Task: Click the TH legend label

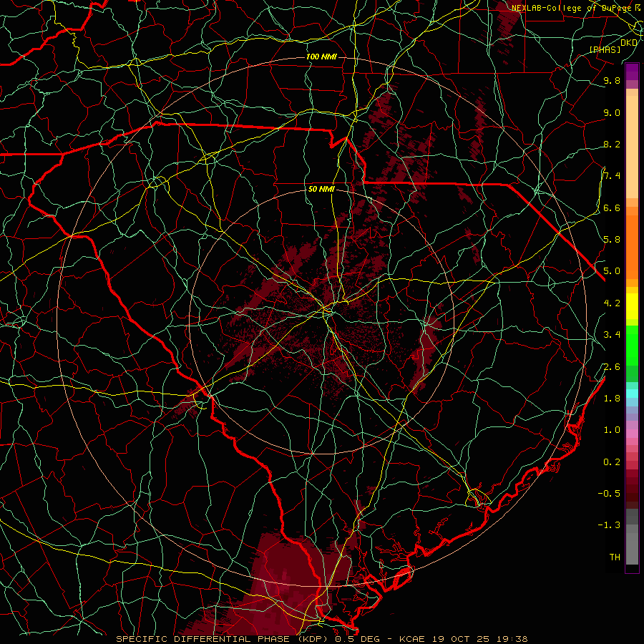Action: [x=615, y=557]
